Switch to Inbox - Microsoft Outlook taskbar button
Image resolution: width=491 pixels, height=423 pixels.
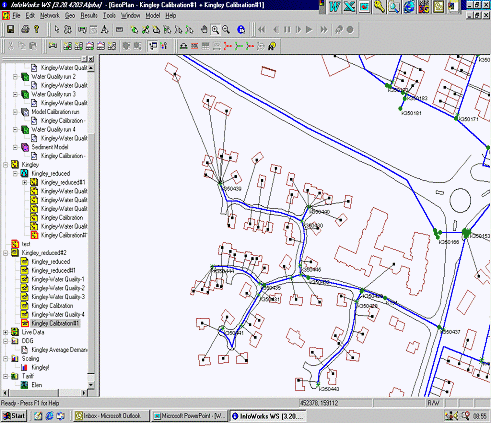pos(111,416)
